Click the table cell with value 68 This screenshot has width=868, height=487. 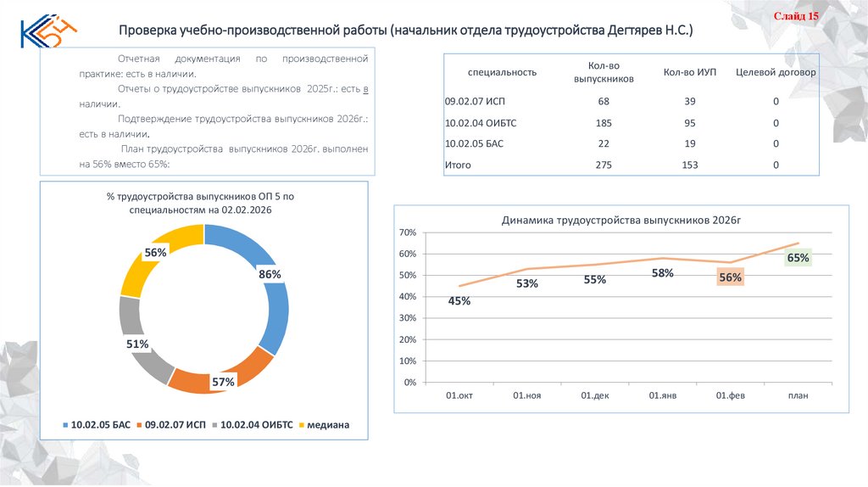pyautogui.click(x=604, y=102)
